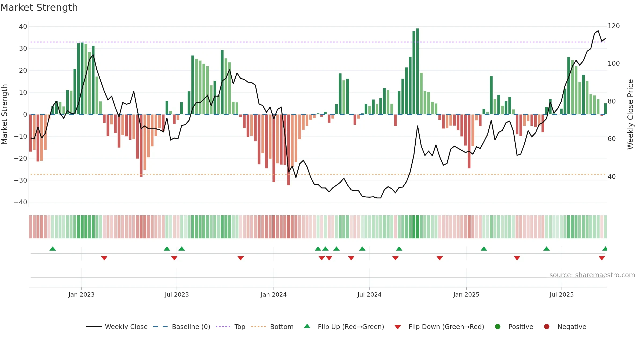Toggle Flip Down (Green→Red) legend entry
644x362 pixels.
[439, 327]
